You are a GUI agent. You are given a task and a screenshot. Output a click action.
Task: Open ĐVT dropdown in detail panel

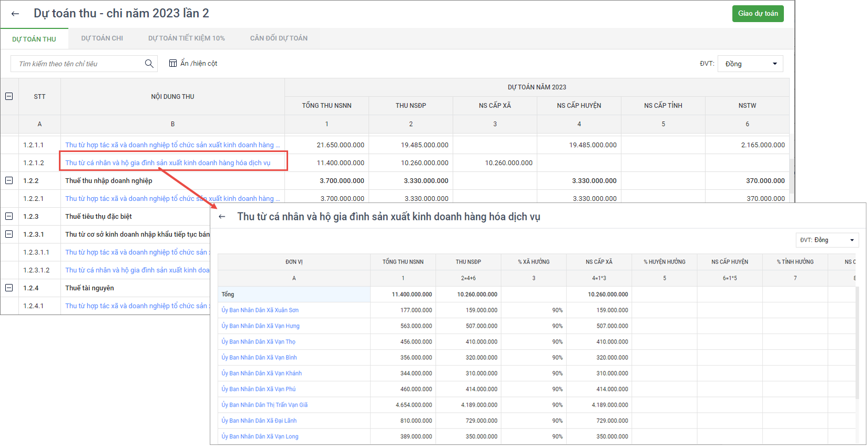pyautogui.click(x=827, y=240)
